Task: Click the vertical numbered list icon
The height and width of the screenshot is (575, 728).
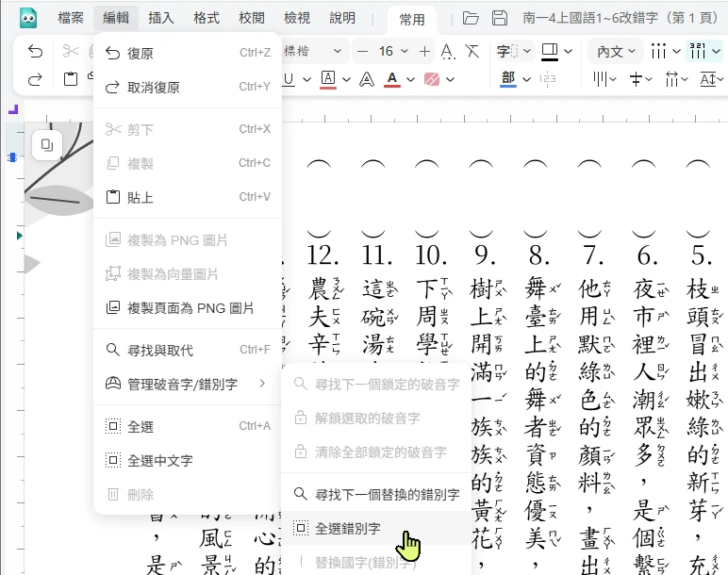Action: click(x=698, y=51)
